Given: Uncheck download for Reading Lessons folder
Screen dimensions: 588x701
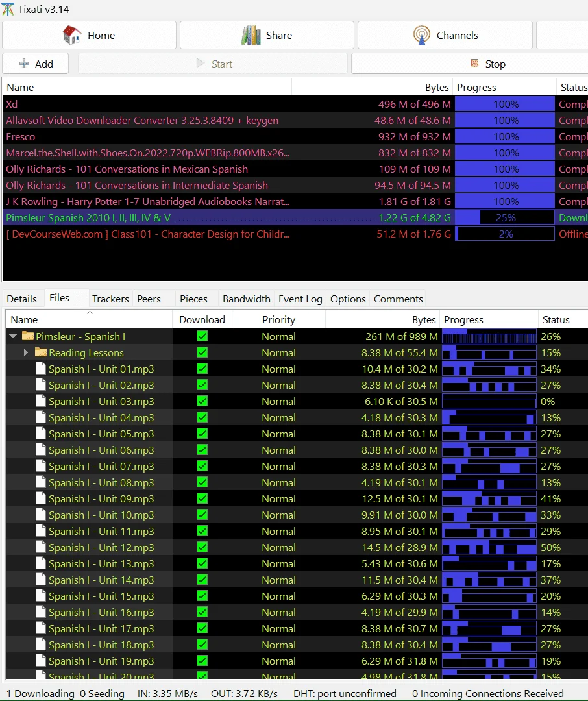Looking at the screenshot, I should click(202, 352).
